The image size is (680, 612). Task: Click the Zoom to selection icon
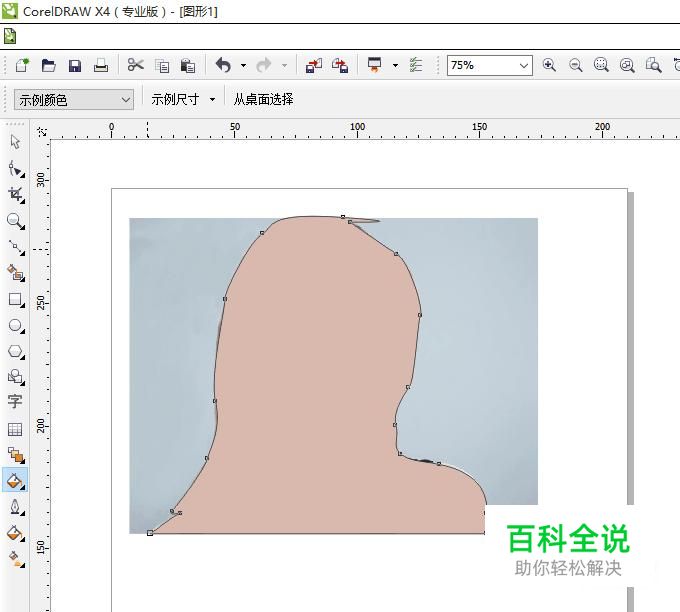601,65
